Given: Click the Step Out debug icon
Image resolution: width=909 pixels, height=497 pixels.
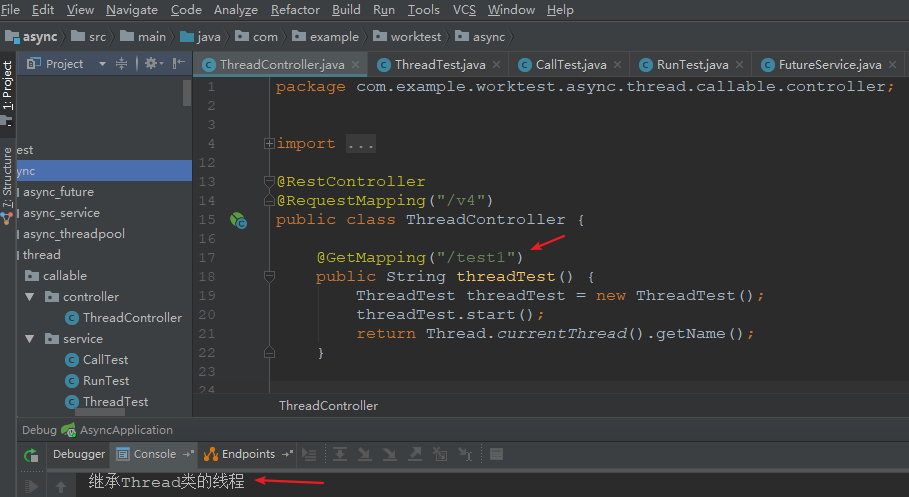Looking at the screenshot, I should [x=415, y=454].
